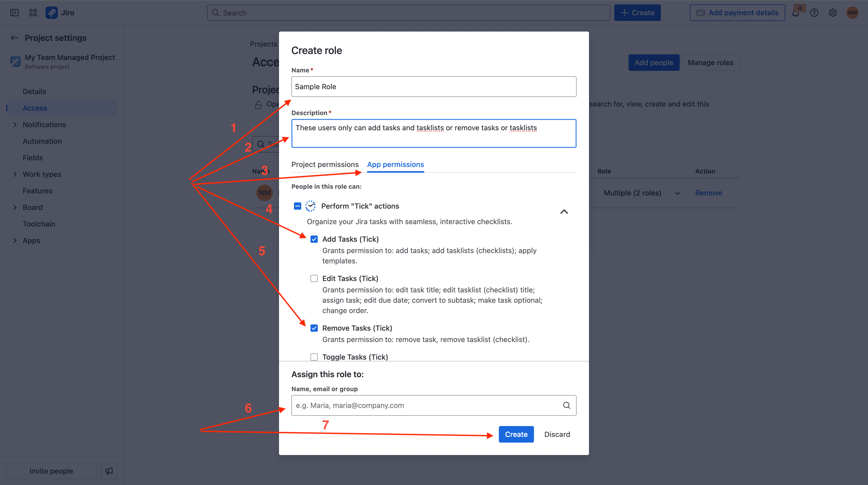The image size is (868, 485).
Task: Expand Apps in the sidebar
Action: pos(15,240)
